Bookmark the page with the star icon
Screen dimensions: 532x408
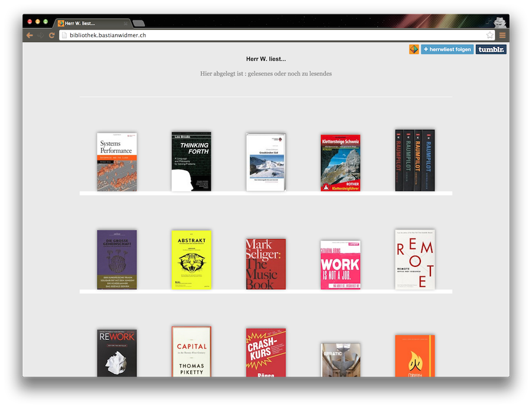(x=489, y=35)
